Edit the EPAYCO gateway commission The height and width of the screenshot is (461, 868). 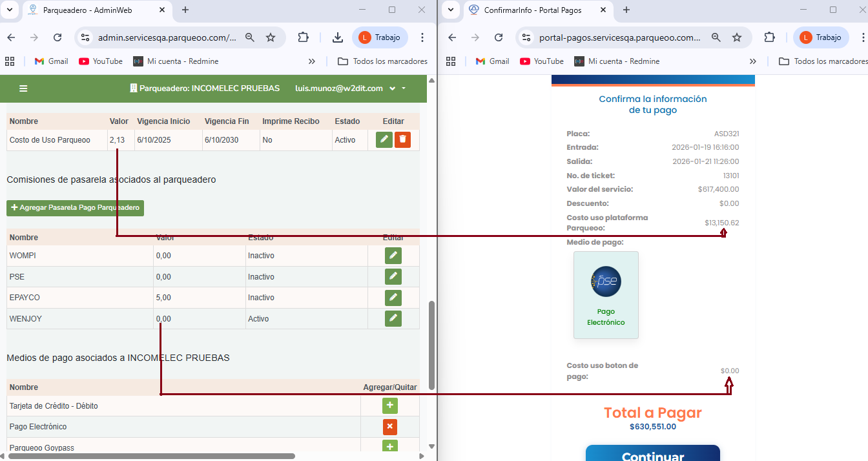393,298
